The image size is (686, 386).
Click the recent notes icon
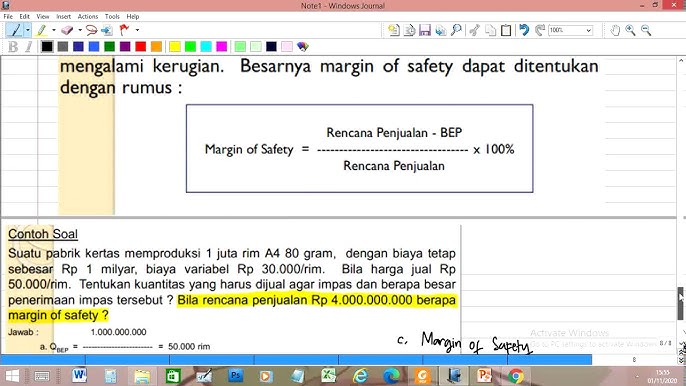pyautogui.click(x=410, y=30)
